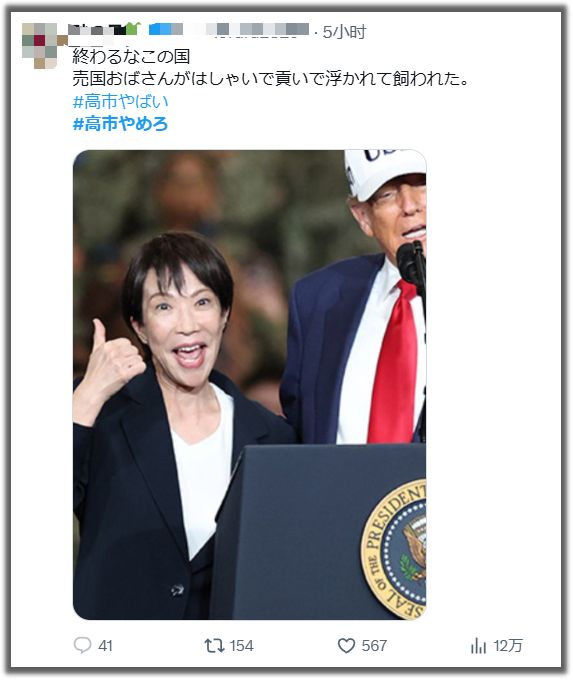Click the second tweet line beginning 売国おばさん
The height and width of the screenshot is (680, 573).
[271, 79]
